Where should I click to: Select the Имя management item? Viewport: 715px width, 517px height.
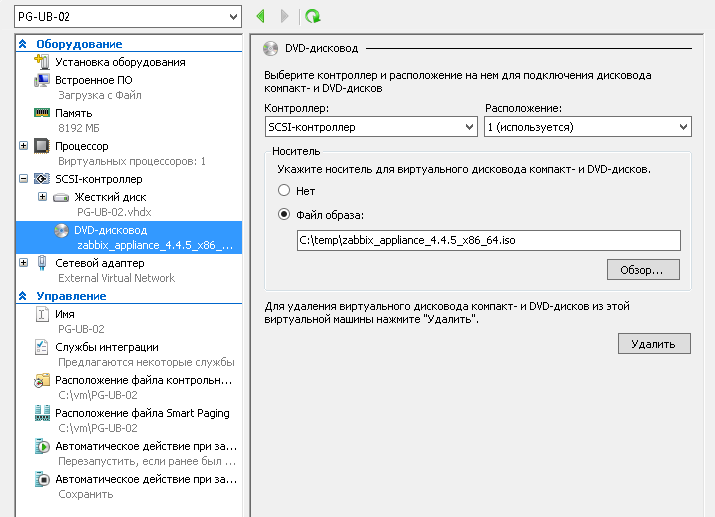pos(65,314)
